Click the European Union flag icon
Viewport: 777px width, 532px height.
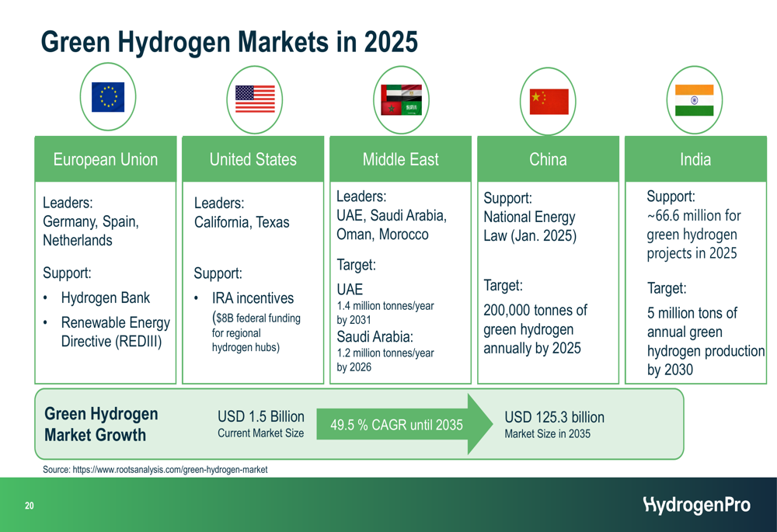(108, 97)
